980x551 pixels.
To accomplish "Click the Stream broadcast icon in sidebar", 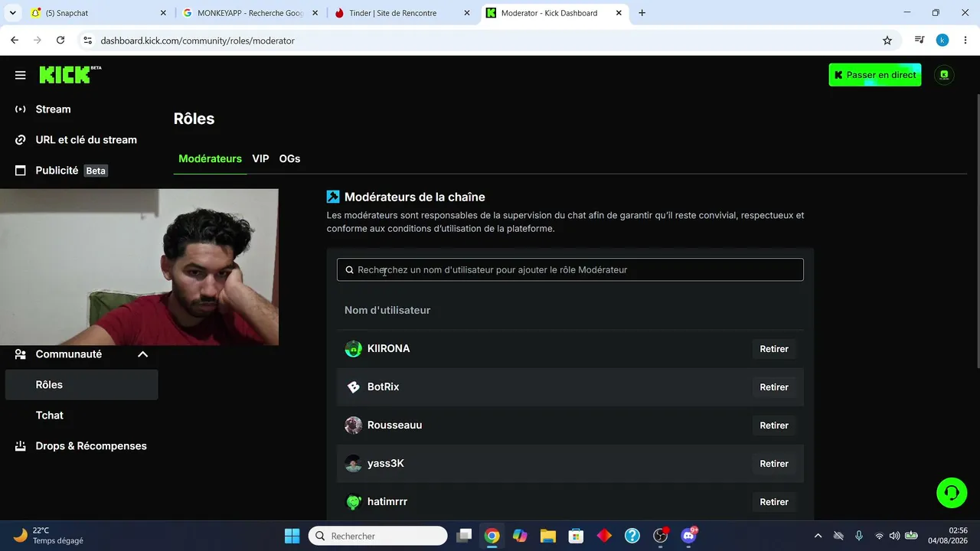I will pos(21,109).
